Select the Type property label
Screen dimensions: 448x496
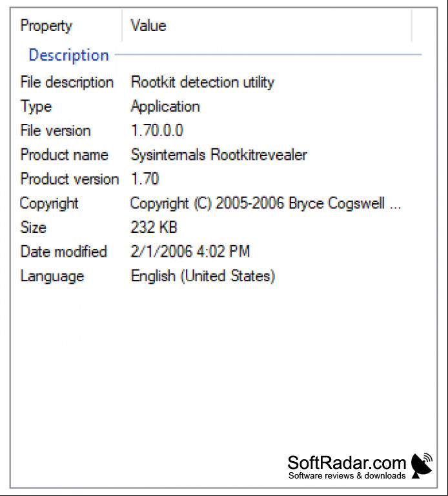point(36,107)
